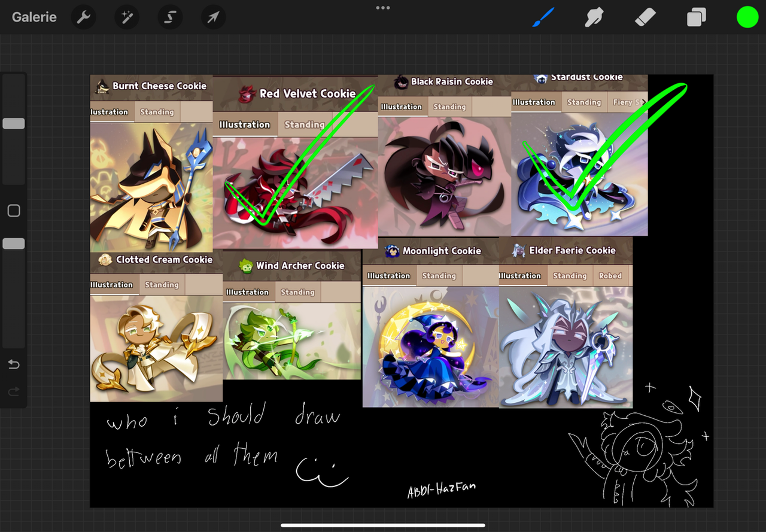This screenshot has height=532, width=766.
Task: Select the Brush tool
Action: (543, 17)
